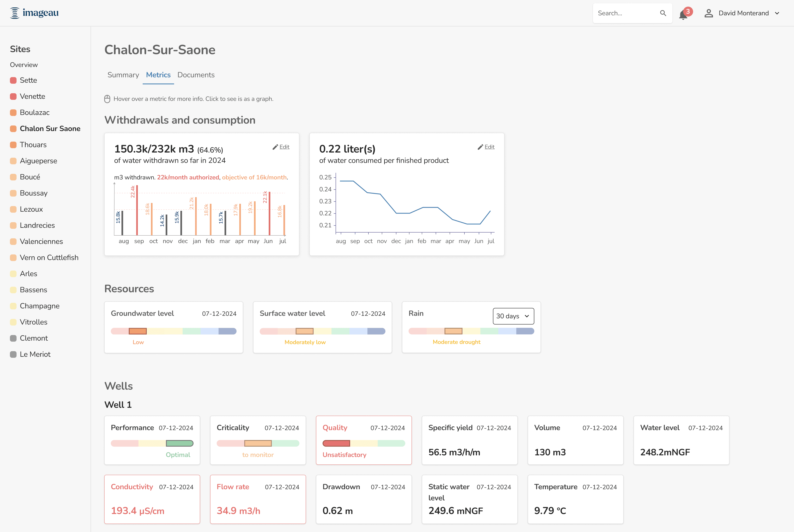
Task: Click the "Moderately low" label
Action: (x=305, y=342)
